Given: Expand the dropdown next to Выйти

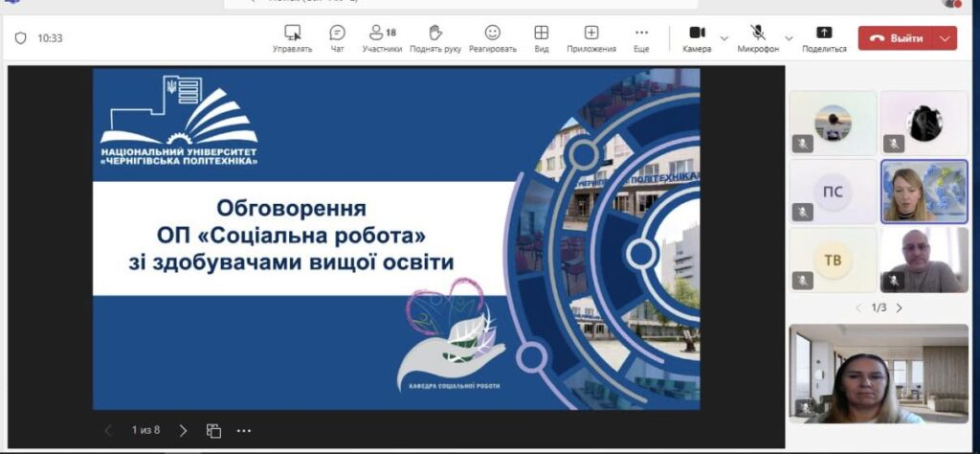Looking at the screenshot, I should click(945, 38).
